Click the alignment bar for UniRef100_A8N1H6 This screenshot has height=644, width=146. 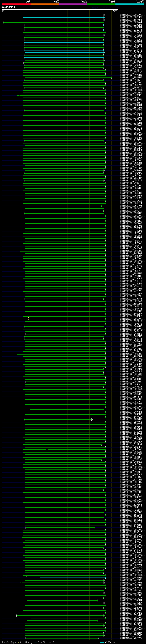coord(68,78)
